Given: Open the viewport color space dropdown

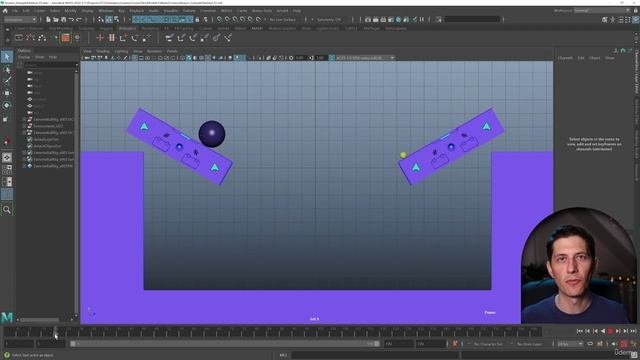Looking at the screenshot, I should coord(365,58).
